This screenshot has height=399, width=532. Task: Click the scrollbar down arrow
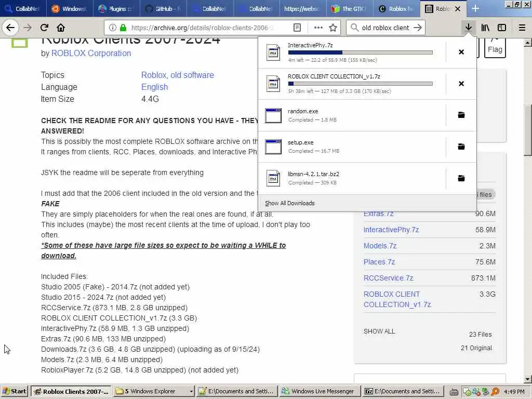tap(528, 379)
